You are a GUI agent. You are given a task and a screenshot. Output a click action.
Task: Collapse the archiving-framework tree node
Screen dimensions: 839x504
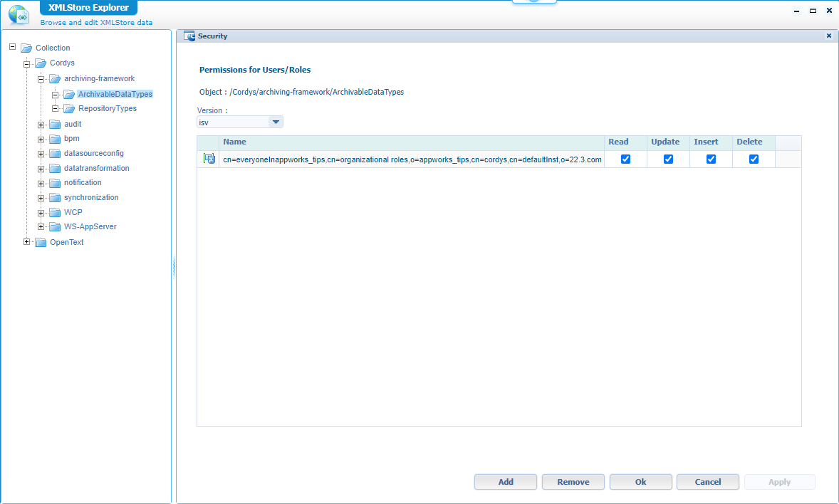(41, 79)
